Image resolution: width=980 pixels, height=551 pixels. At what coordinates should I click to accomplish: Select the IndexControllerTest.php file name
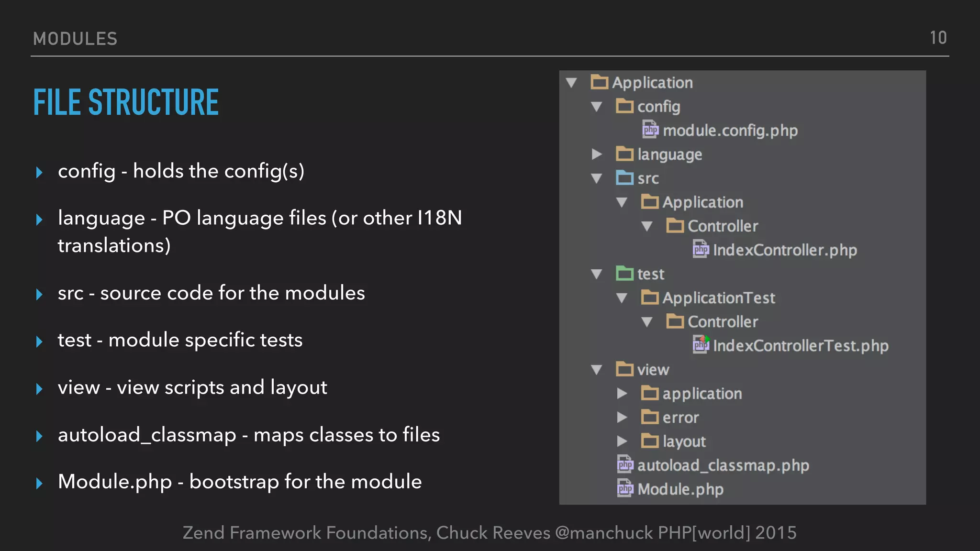click(800, 345)
